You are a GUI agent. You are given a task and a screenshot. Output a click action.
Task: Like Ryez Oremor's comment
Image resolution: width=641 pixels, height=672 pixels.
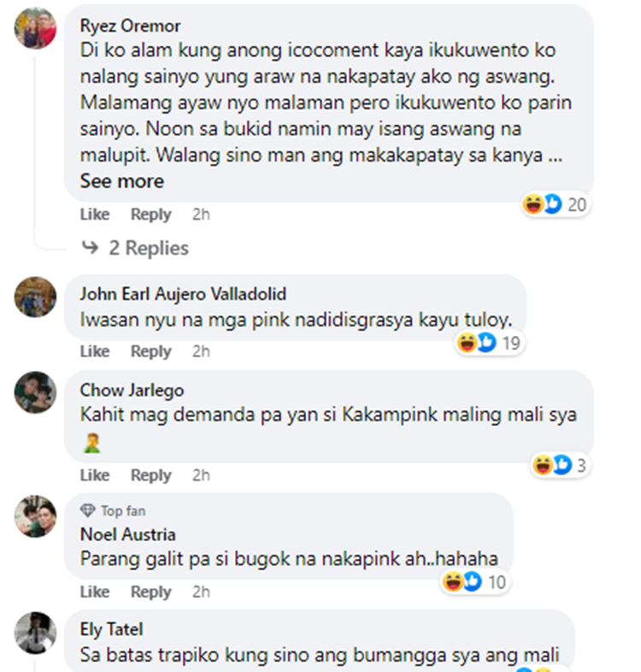(95, 215)
